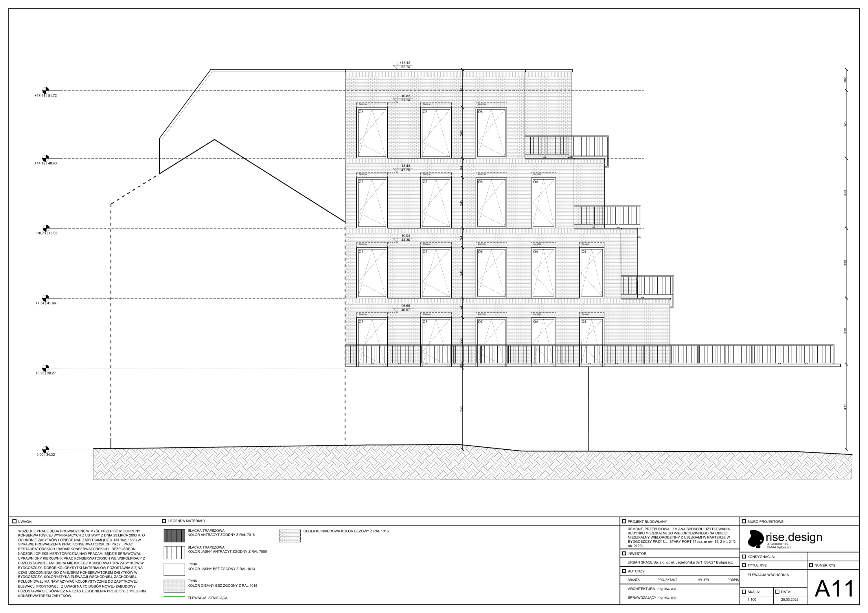Select the legend text BLACHA TRAPEZOWA KOLOR ANTRACYT
868x613 pixels.
click(221, 533)
